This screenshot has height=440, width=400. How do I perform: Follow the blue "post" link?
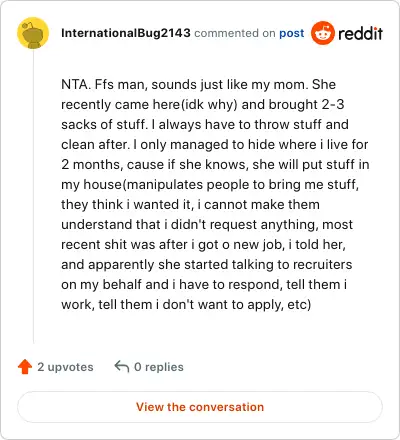point(292,33)
